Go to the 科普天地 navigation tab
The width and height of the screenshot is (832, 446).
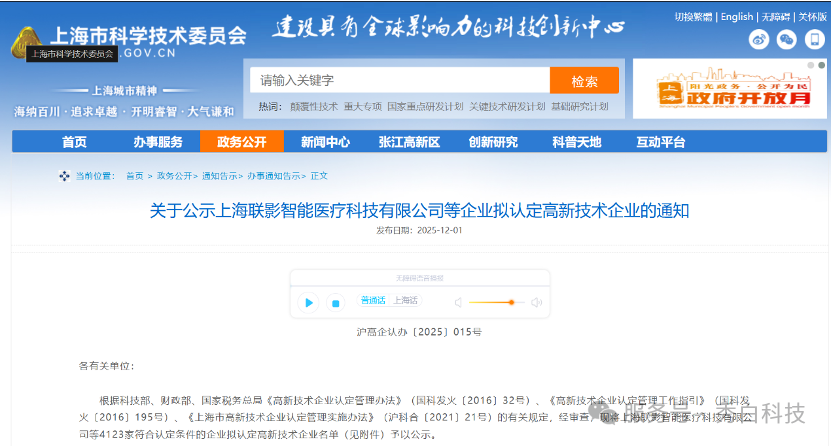(x=577, y=142)
